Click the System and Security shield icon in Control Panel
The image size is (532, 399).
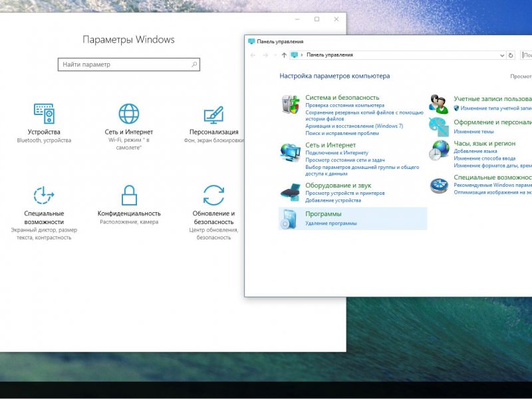[291, 104]
